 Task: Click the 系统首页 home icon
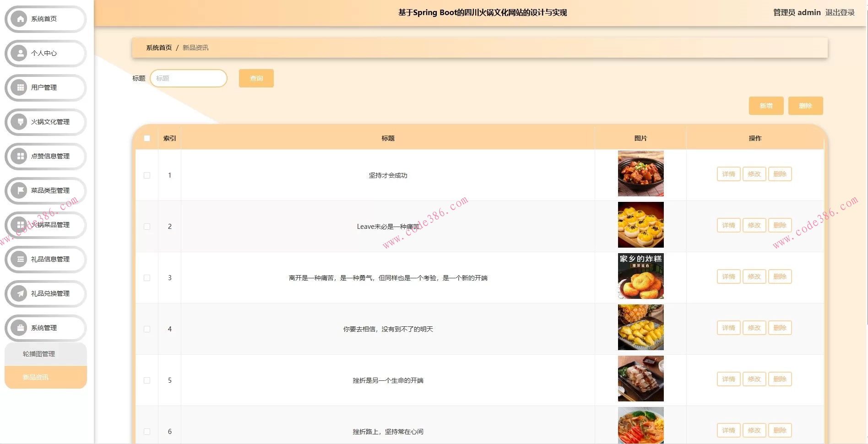point(19,19)
